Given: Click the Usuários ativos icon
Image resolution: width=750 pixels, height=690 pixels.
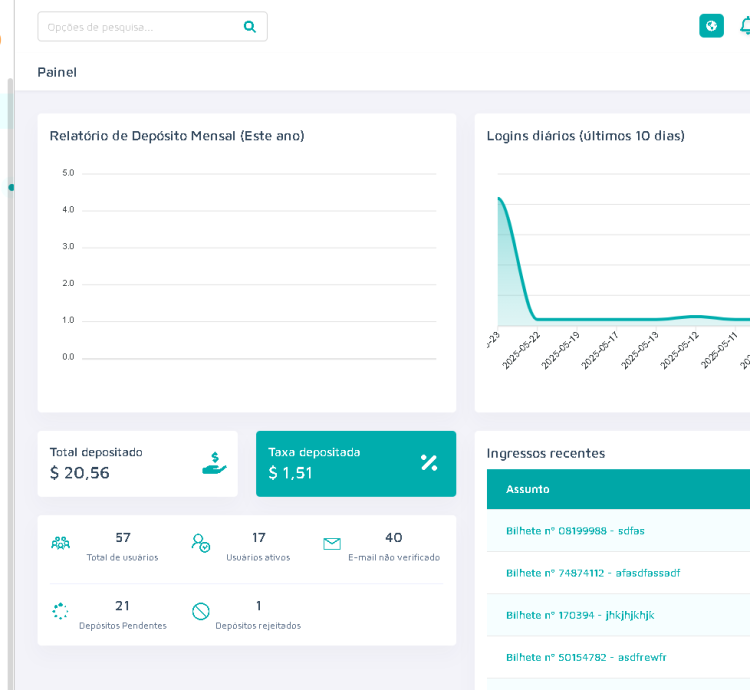Looking at the screenshot, I should 201,543.
